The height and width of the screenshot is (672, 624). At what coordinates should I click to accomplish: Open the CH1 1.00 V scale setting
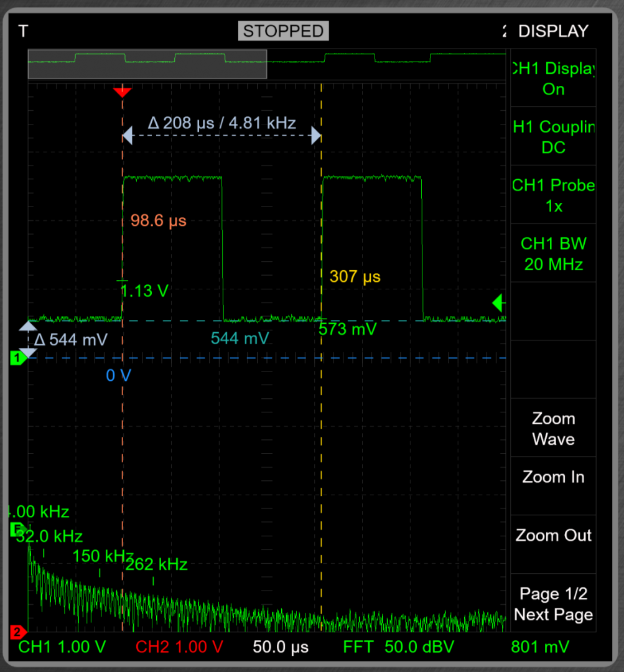(62, 647)
